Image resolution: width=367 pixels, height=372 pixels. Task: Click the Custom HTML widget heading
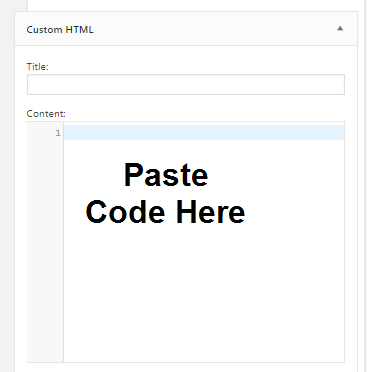(60, 30)
